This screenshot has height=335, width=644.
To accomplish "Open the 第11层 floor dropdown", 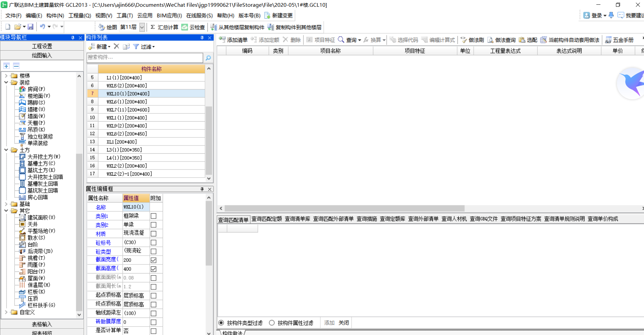I will [142, 27].
